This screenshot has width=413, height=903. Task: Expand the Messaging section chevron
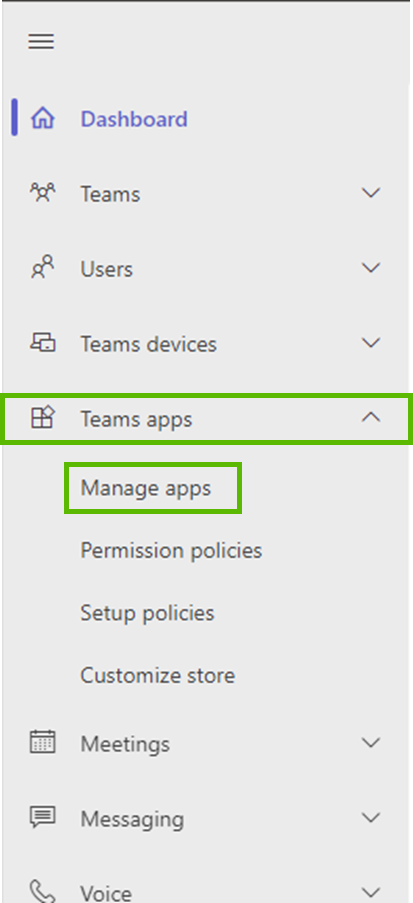[x=371, y=817]
